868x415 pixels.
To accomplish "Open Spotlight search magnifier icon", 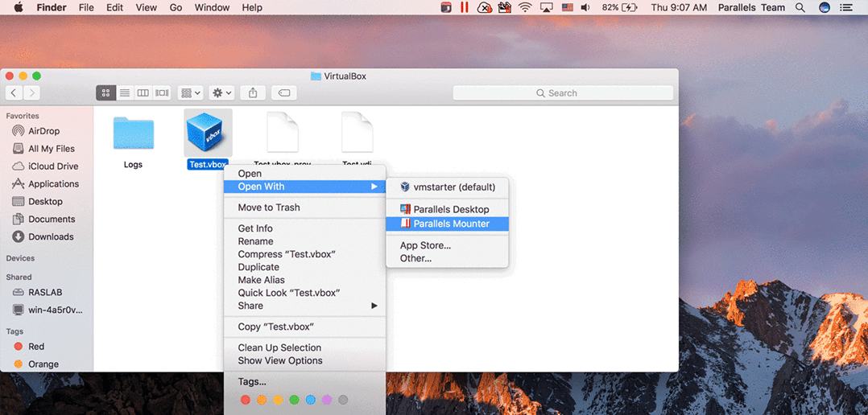I will (800, 7).
